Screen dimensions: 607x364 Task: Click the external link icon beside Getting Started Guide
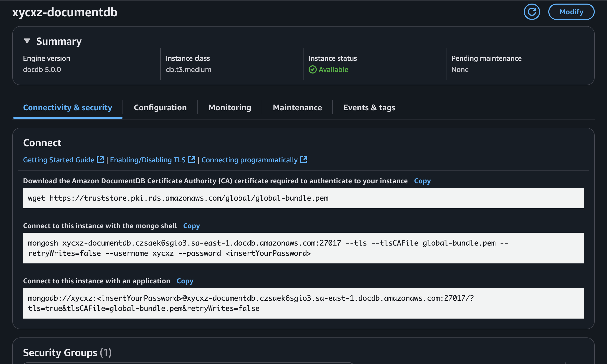click(x=100, y=160)
